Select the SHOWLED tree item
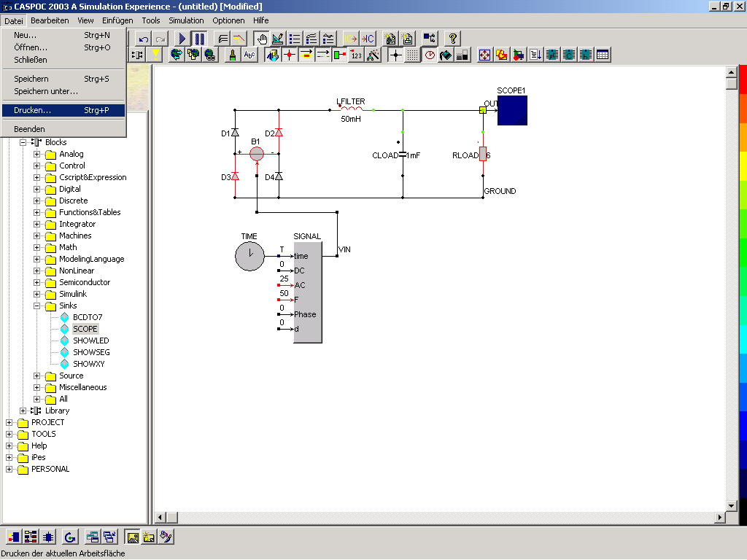Screen dimensions: 747x560 pos(91,341)
